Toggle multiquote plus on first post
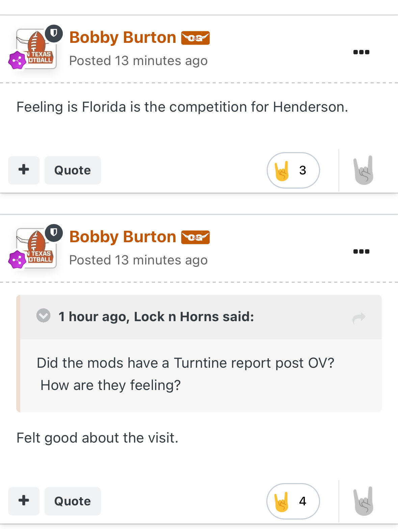Screen dimensions: 398x532 [24, 170]
